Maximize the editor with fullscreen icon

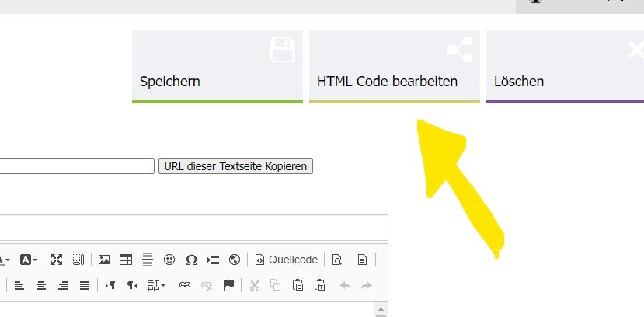[57, 260]
